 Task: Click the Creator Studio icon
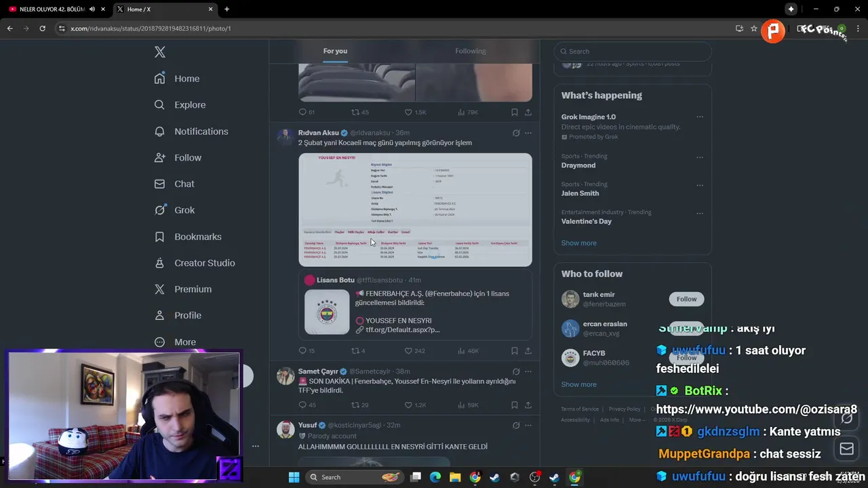[x=160, y=263]
